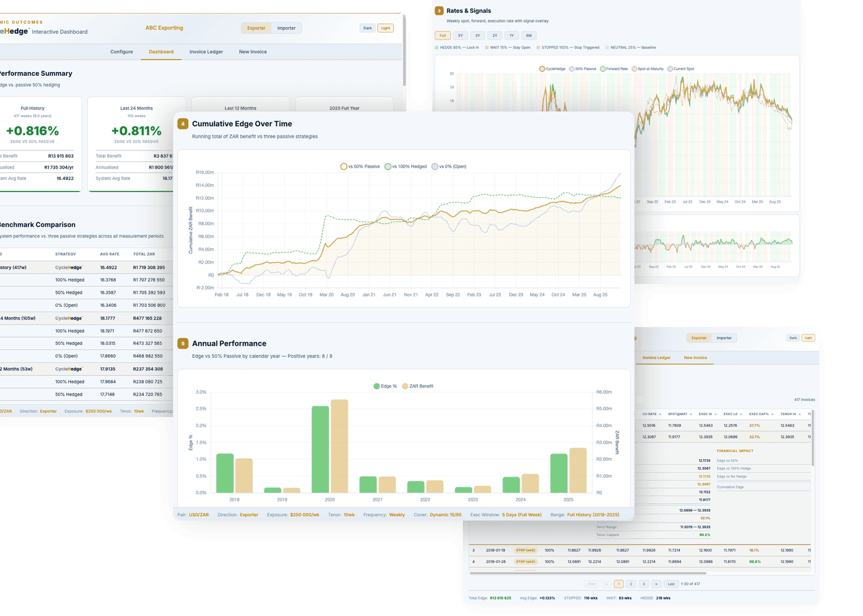
Task: Click next page arrow in ledger pagination
Action: click(x=656, y=584)
